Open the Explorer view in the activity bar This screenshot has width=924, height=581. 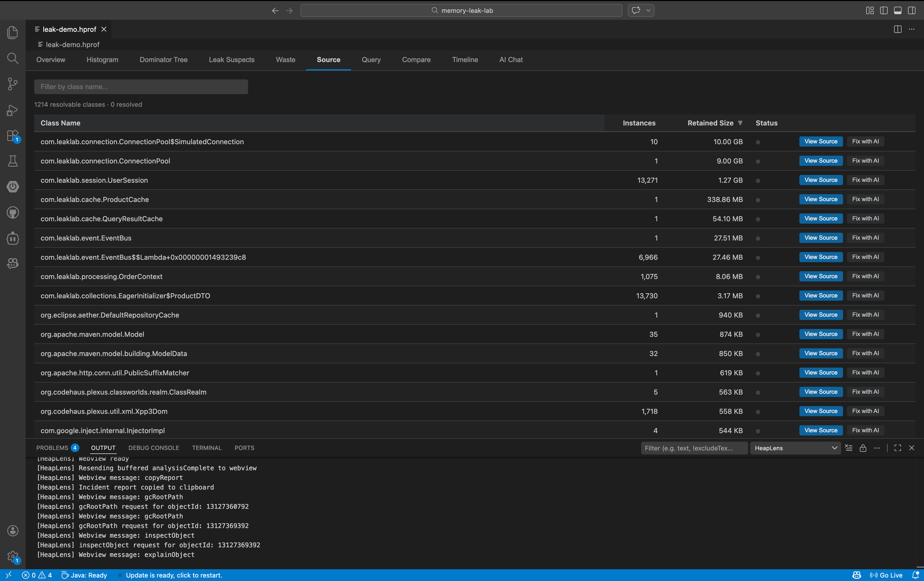13,32
